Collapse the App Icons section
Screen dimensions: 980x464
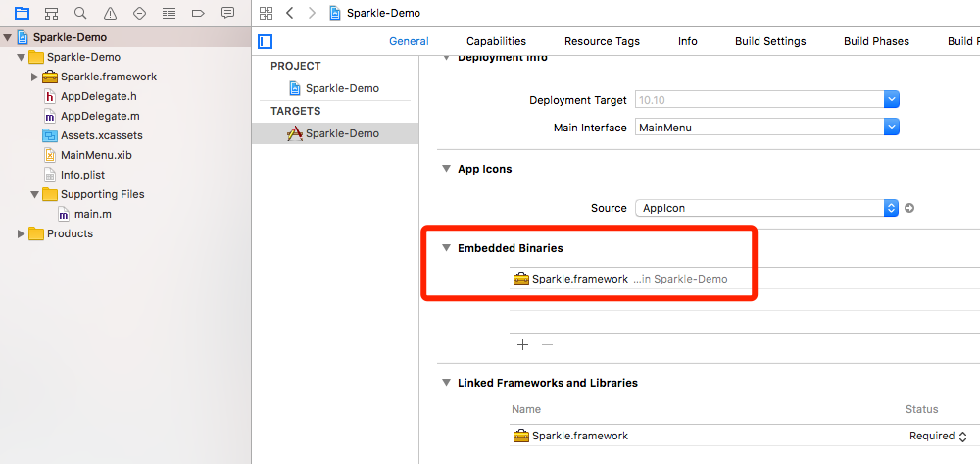(446, 169)
